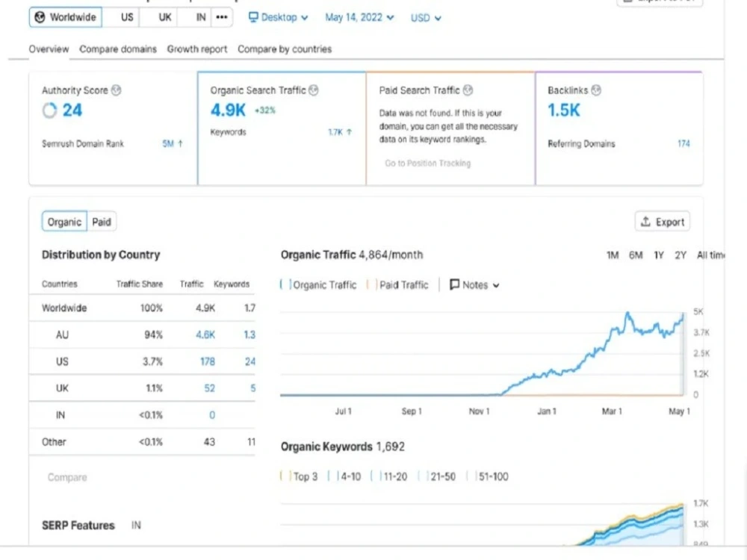Click AU traffic value 4.6K
The height and width of the screenshot is (560, 747).
pos(205,335)
